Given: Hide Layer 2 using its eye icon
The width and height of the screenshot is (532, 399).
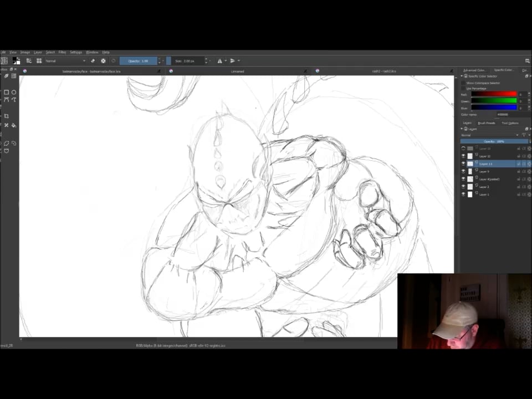Looking at the screenshot, I should click(x=463, y=187).
